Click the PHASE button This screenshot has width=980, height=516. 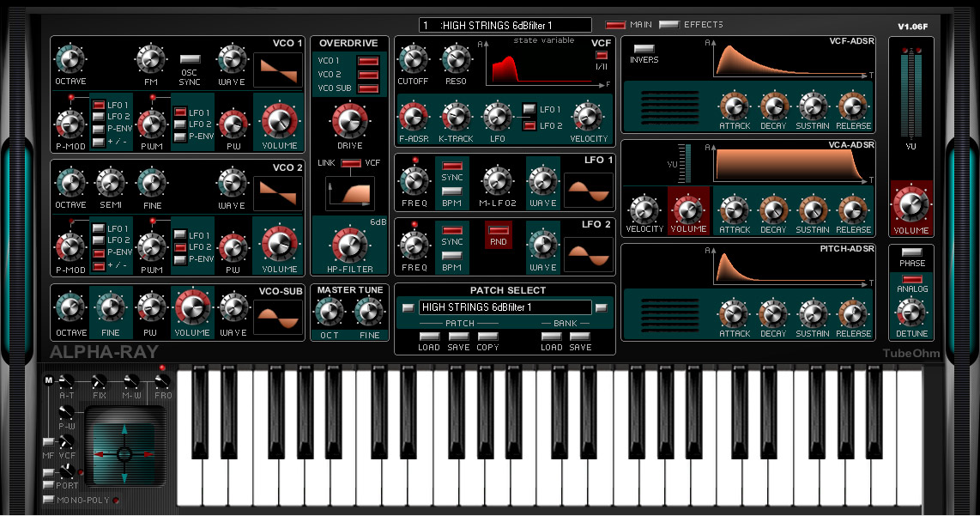912,252
